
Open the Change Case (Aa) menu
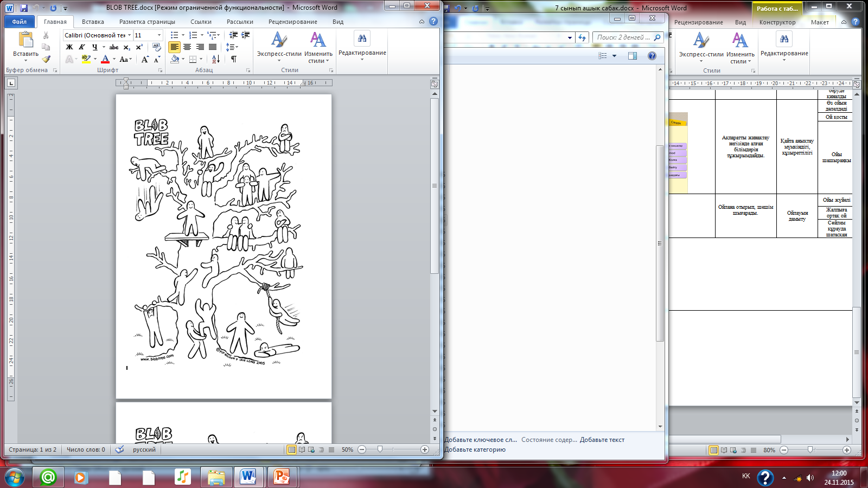(125, 59)
